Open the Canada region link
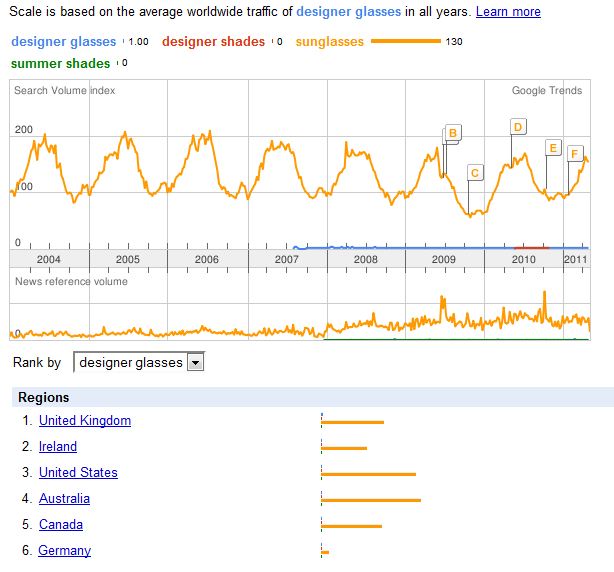 (x=61, y=524)
